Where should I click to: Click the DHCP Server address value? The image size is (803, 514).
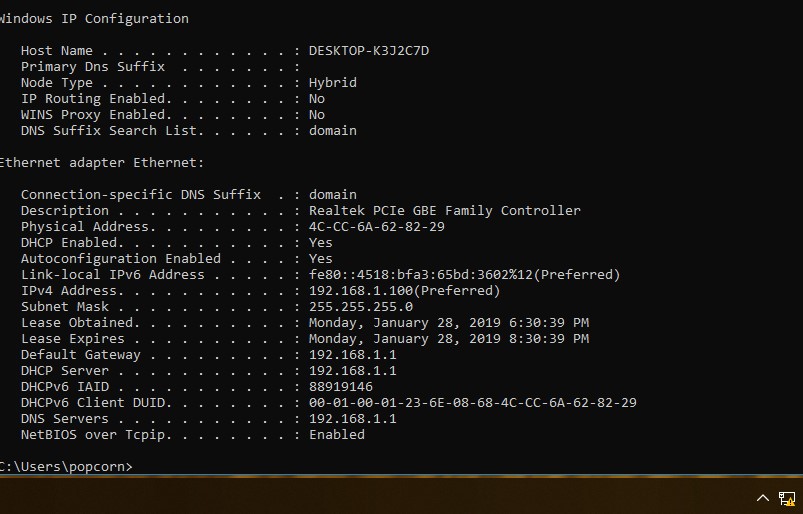coord(352,371)
